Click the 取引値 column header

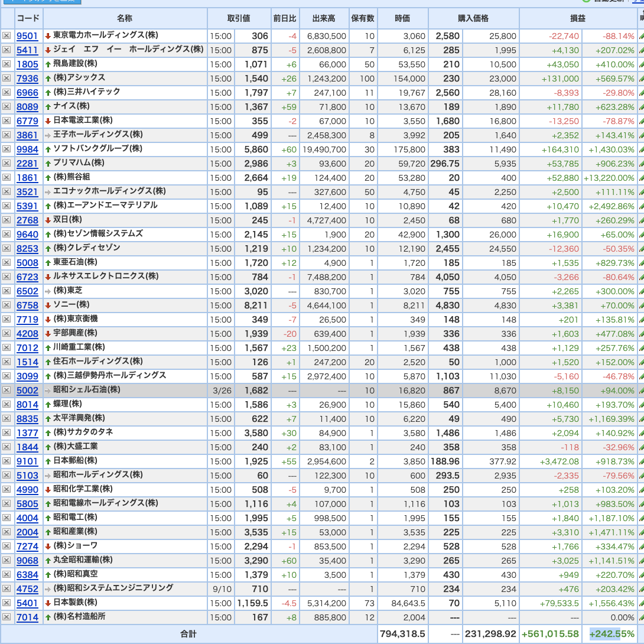pyautogui.click(x=239, y=18)
